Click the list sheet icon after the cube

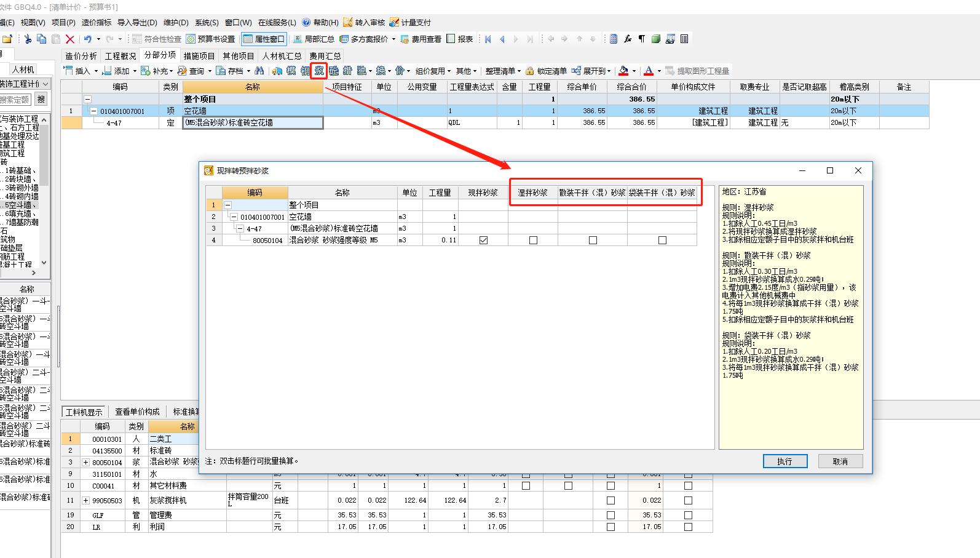click(x=684, y=39)
